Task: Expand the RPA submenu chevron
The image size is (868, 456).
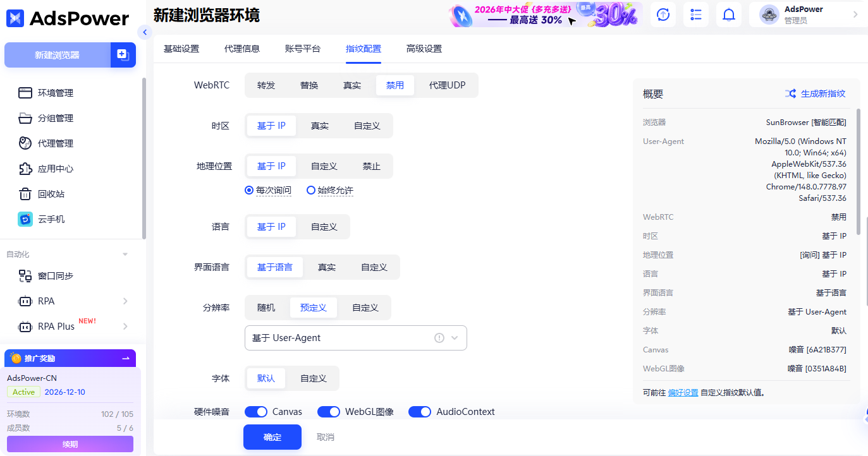Action: coord(125,301)
